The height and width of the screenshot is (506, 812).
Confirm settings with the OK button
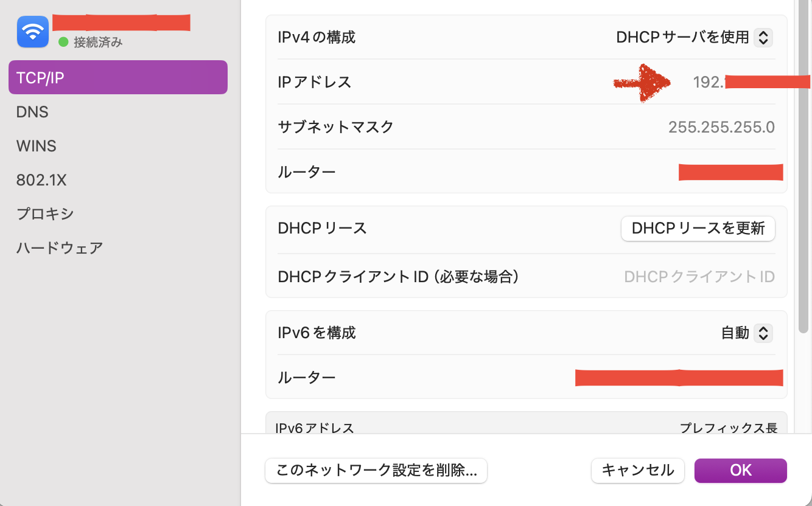740,470
